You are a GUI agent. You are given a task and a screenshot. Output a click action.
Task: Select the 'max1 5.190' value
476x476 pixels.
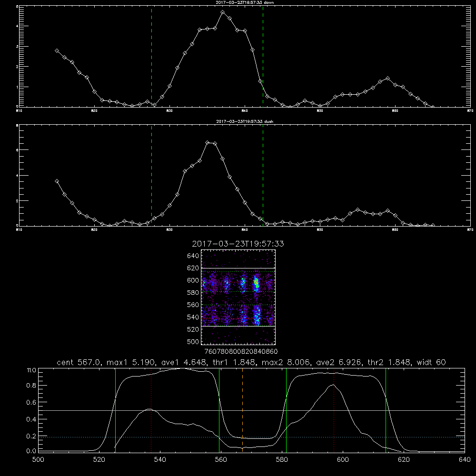[131, 362]
